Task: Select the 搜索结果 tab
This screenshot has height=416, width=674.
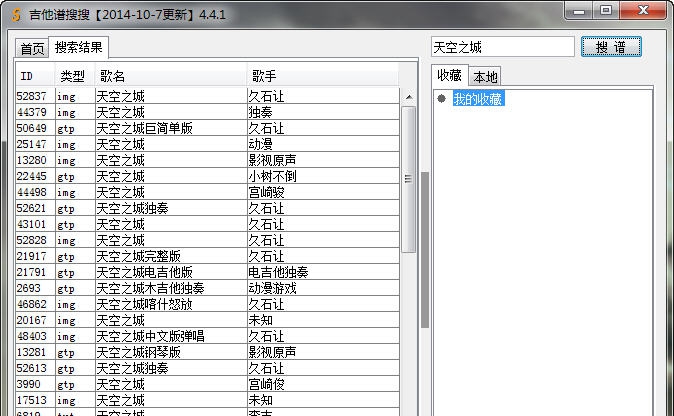Action: click(78, 47)
